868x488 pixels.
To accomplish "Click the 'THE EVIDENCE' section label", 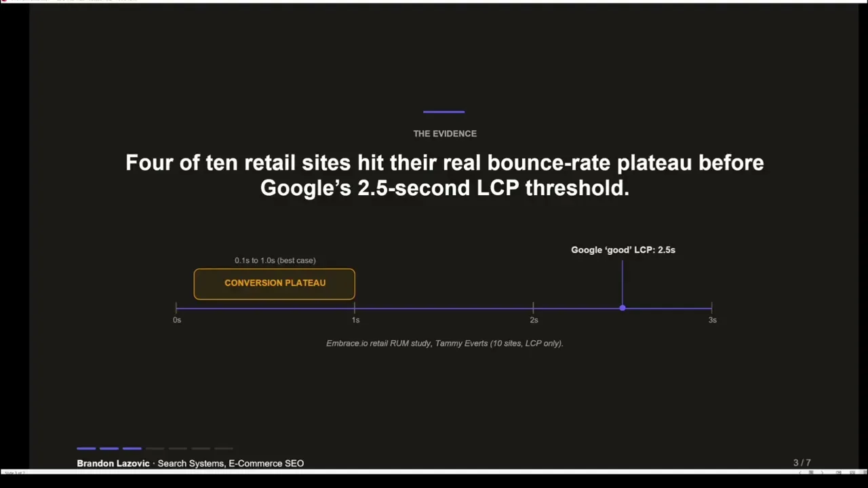I will coord(445,134).
